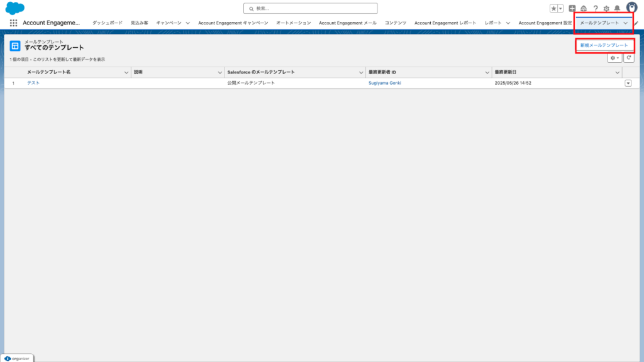This screenshot has height=362, width=644.
Task: Click the 新規メールテンプレート button
Action: coord(604,45)
